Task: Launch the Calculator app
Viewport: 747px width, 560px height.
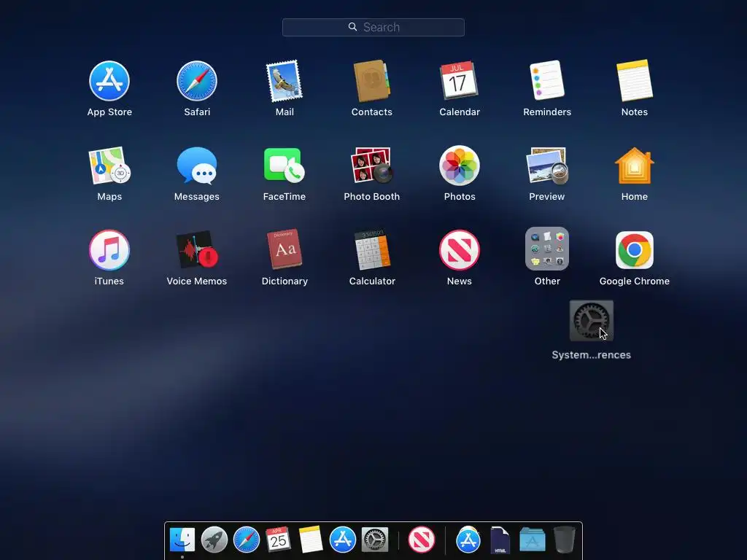Action: tap(371, 249)
